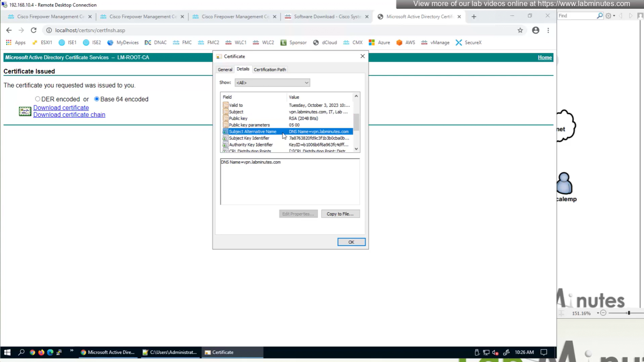Screen dimensions: 644x362
Task: Open the Azure bookmark shortcut
Action: (x=379, y=42)
